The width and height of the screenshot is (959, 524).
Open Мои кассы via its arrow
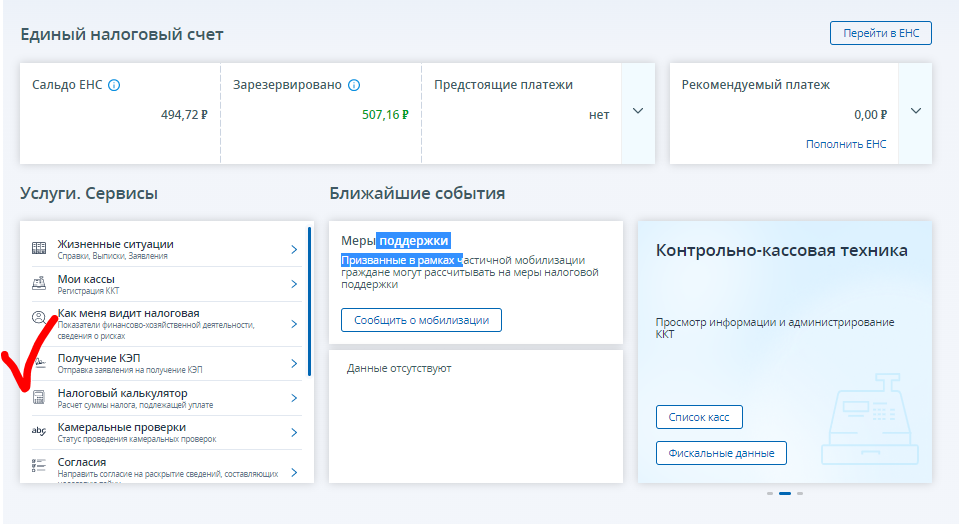click(x=294, y=284)
